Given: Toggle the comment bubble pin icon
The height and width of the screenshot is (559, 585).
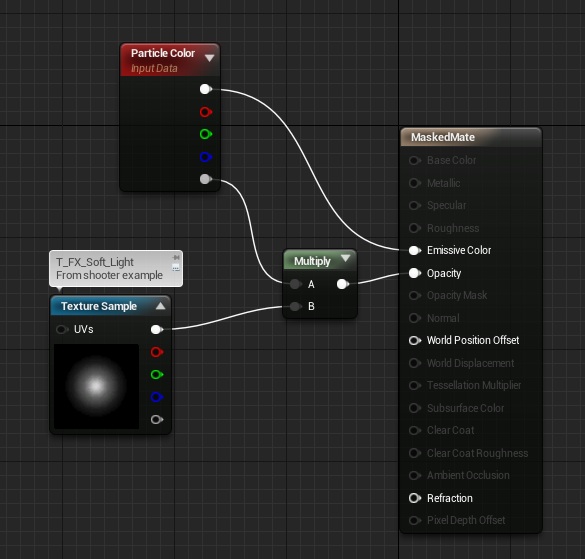Looking at the screenshot, I should click(x=176, y=257).
